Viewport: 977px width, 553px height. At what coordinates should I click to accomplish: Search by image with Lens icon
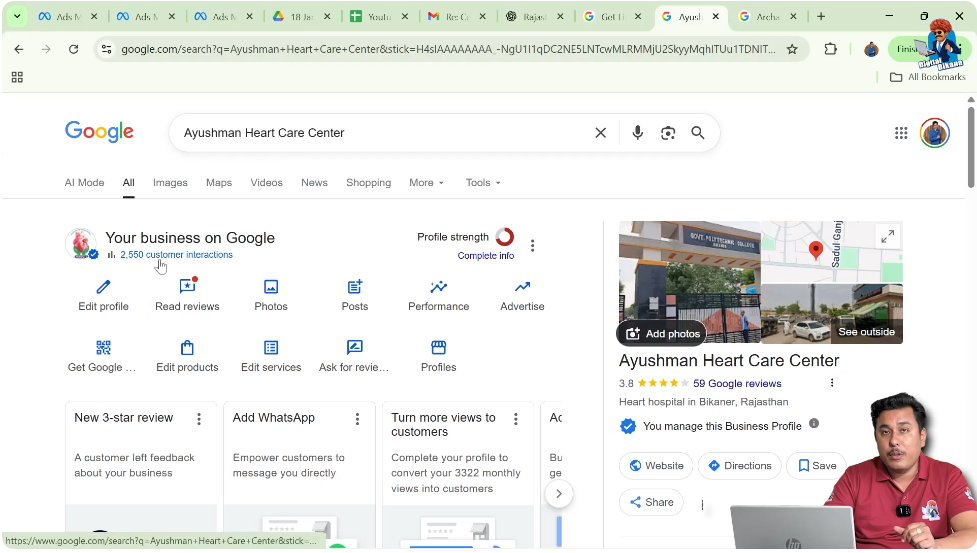pyautogui.click(x=668, y=133)
